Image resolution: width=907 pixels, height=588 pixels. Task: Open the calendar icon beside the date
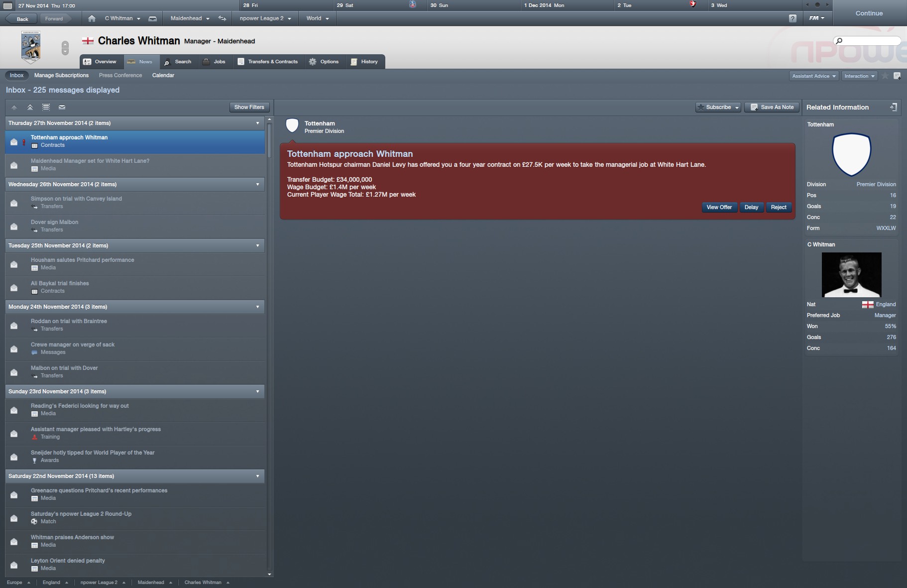pyautogui.click(x=7, y=5)
